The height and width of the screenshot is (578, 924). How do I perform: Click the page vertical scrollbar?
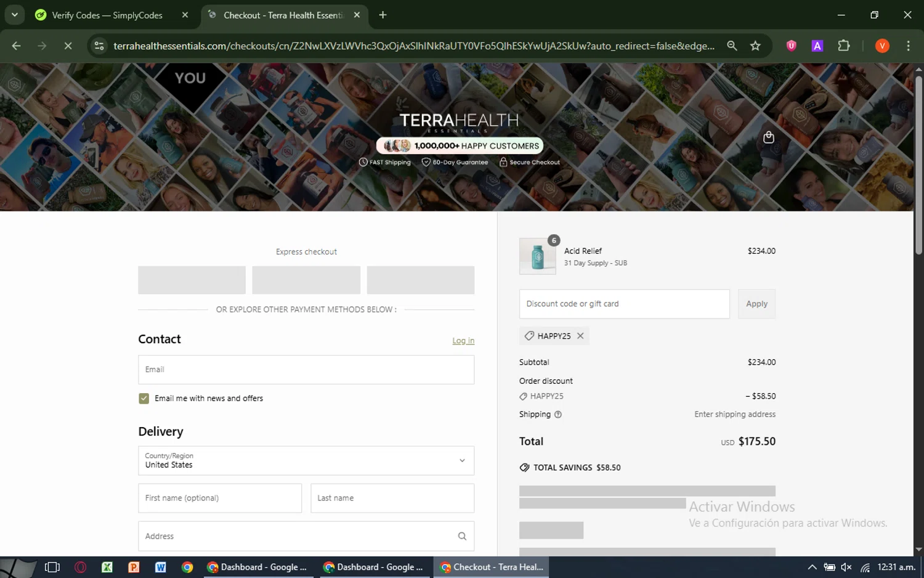[918, 165]
